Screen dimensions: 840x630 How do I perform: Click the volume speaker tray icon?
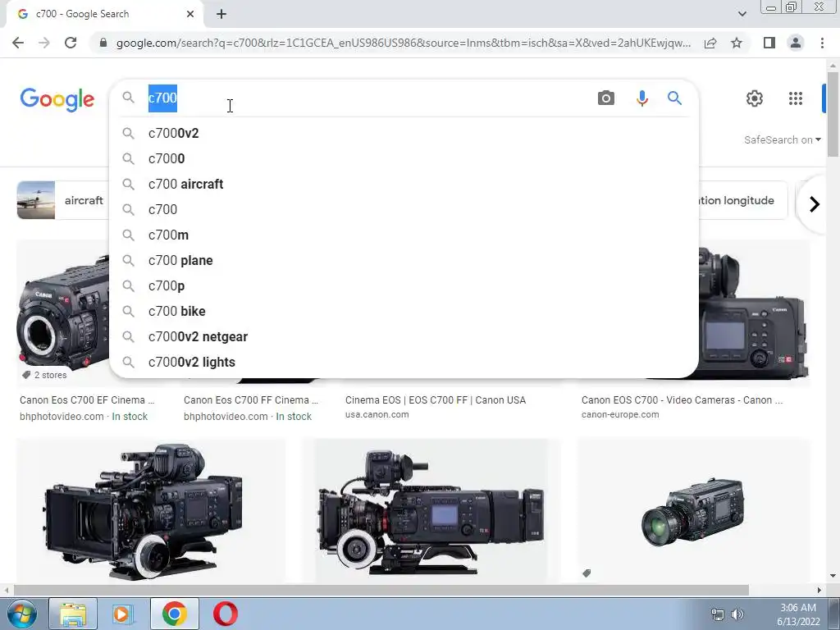[737, 614]
